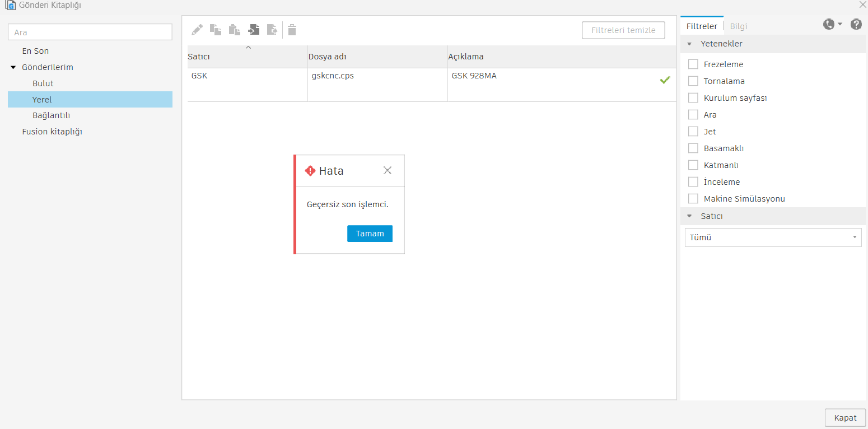This screenshot has height=429, width=868.
Task: Select the gskcnc.cps file name cell
Action: [377, 85]
